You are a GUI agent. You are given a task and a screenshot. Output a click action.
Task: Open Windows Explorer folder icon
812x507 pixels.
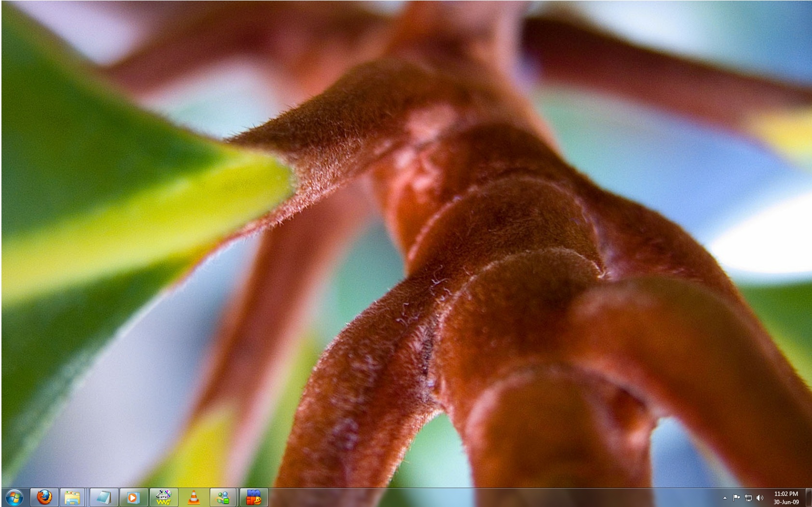point(72,497)
